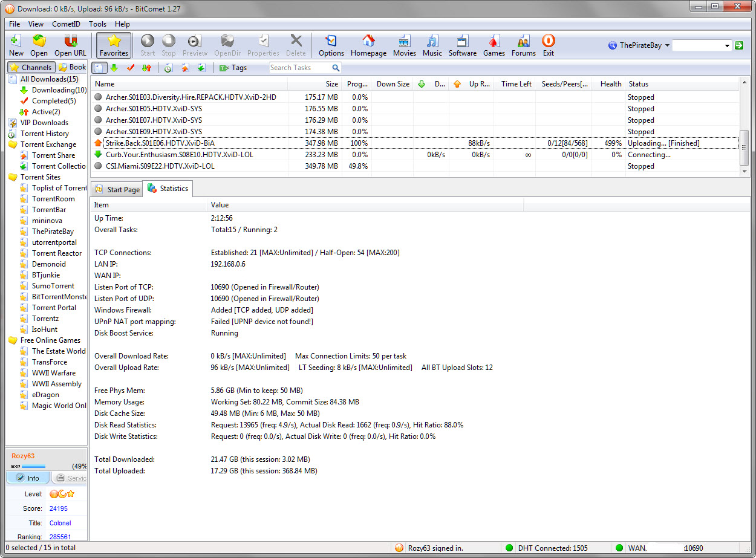Screen dimensions: 756x558
Task: Click the green download-page filter icon
Action: 201,68
